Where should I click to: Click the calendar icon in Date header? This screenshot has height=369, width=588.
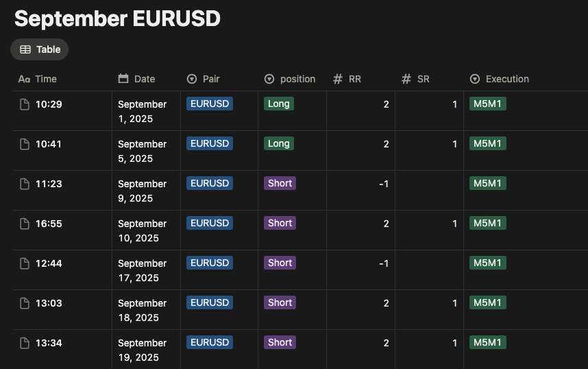pyautogui.click(x=123, y=78)
